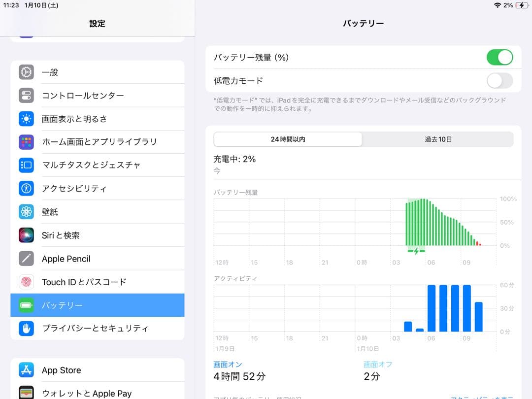Enable 低電力モード (Low Power Mode)
This screenshot has width=532, height=399.
click(x=499, y=80)
